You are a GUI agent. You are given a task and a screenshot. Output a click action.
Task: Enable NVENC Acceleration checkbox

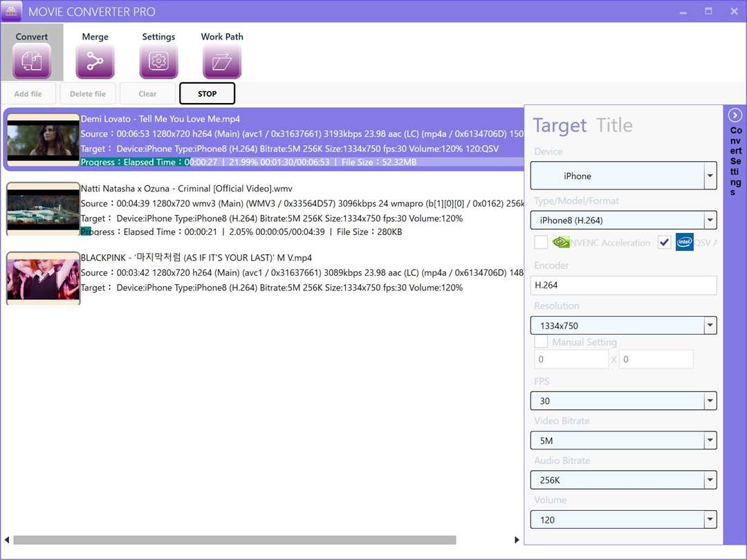coord(541,243)
